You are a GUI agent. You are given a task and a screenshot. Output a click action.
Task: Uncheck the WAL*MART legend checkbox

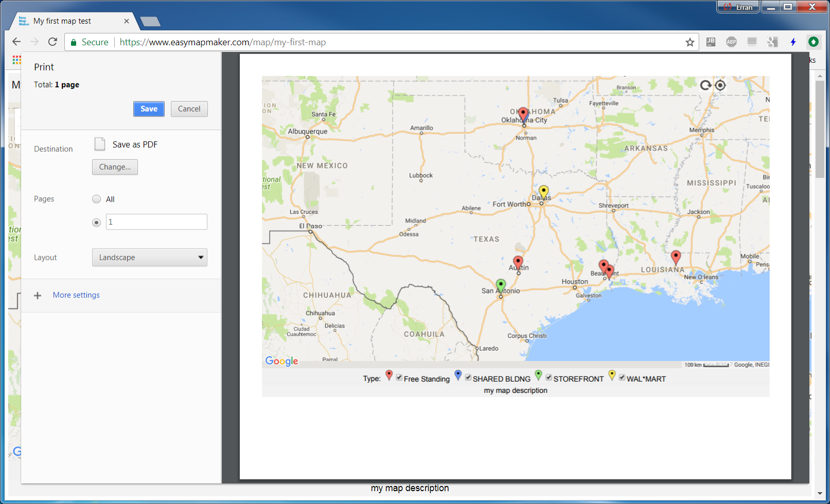(622, 377)
